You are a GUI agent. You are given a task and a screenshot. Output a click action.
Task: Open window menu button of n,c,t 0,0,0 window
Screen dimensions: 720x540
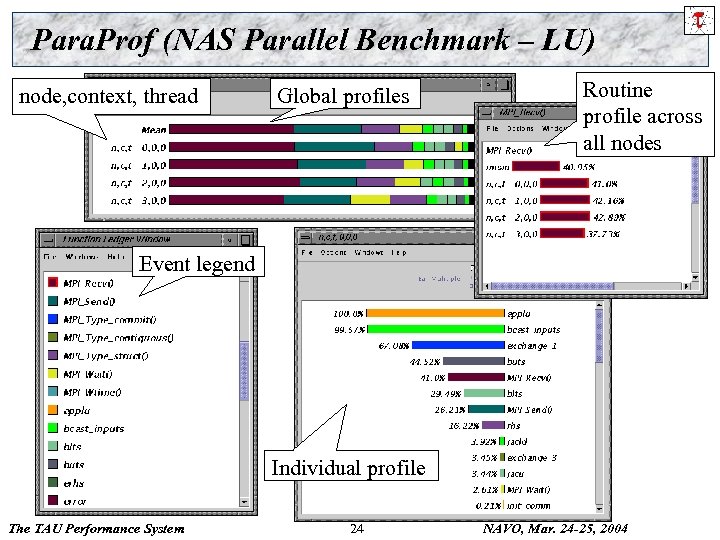click(x=306, y=237)
